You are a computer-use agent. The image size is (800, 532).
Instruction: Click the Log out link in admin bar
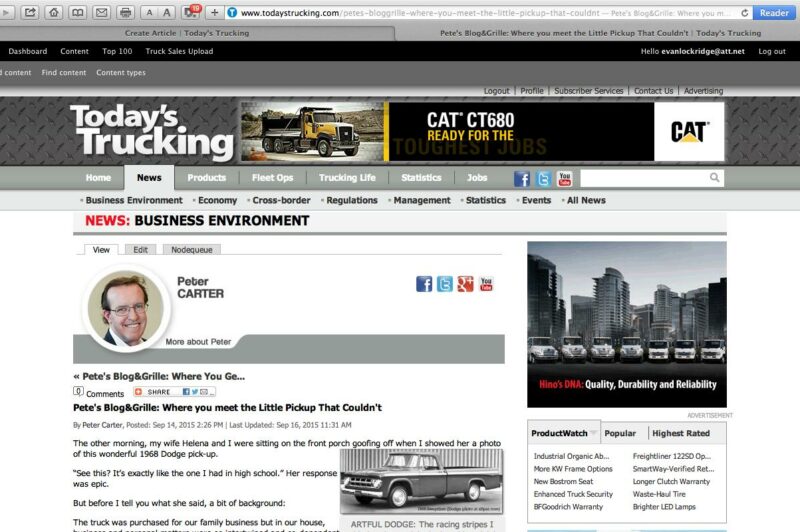click(x=772, y=51)
